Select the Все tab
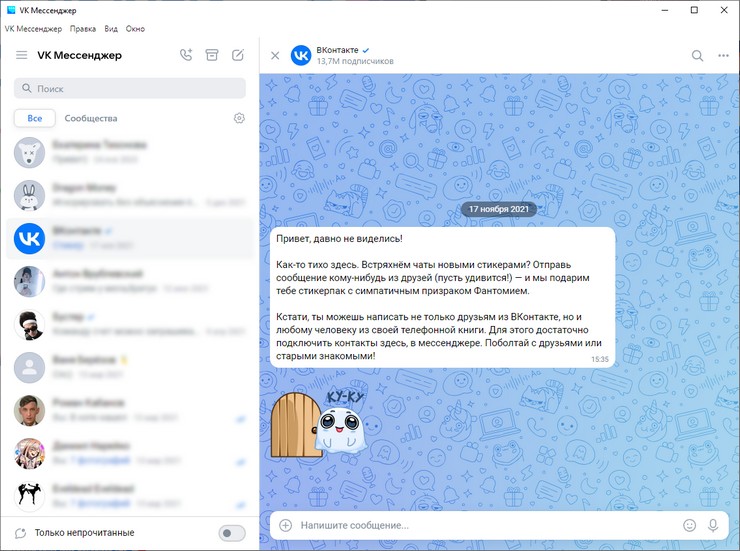This screenshot has height=551, width=740. pos(35,118)
